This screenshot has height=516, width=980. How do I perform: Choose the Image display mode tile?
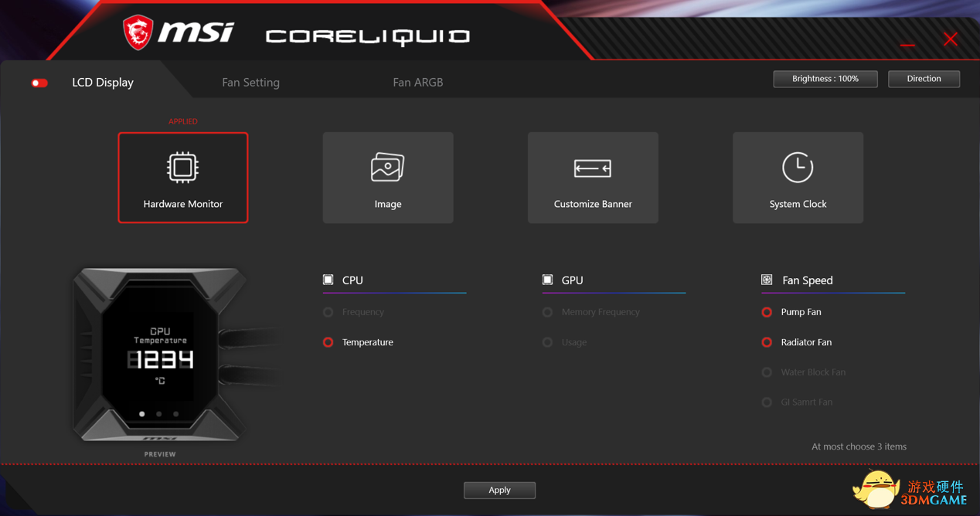pos(388,178)
